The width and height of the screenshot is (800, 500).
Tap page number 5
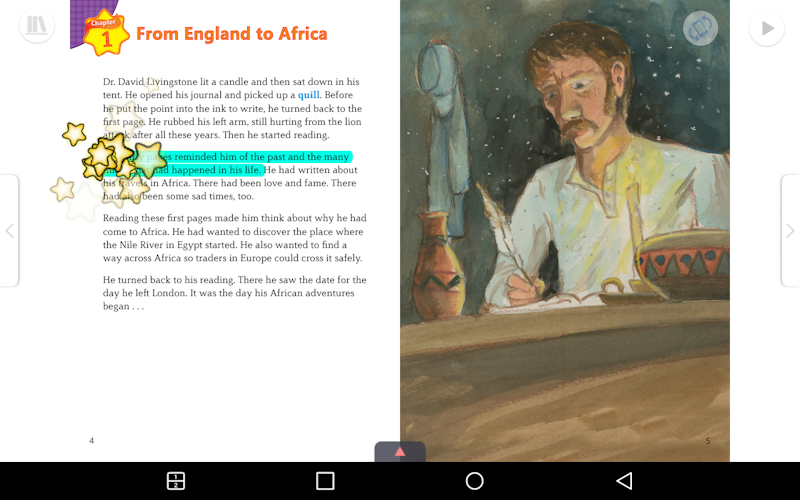(708, 441)
